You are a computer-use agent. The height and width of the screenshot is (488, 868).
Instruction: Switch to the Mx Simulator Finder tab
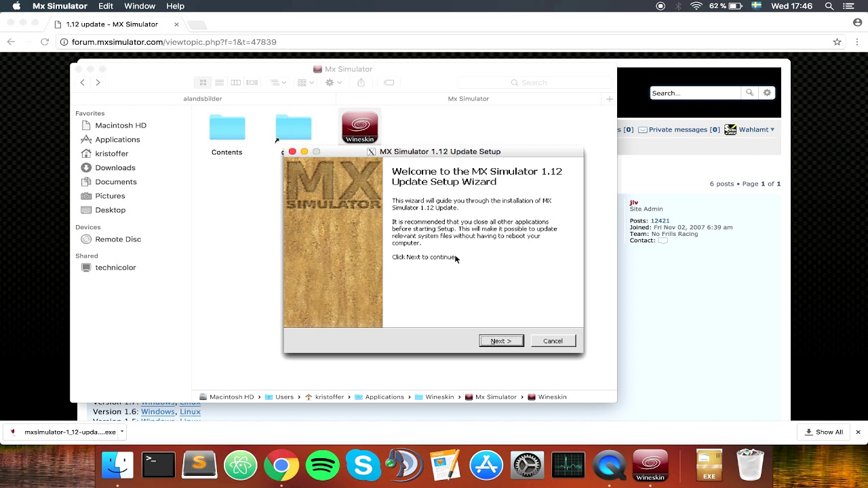468,98
